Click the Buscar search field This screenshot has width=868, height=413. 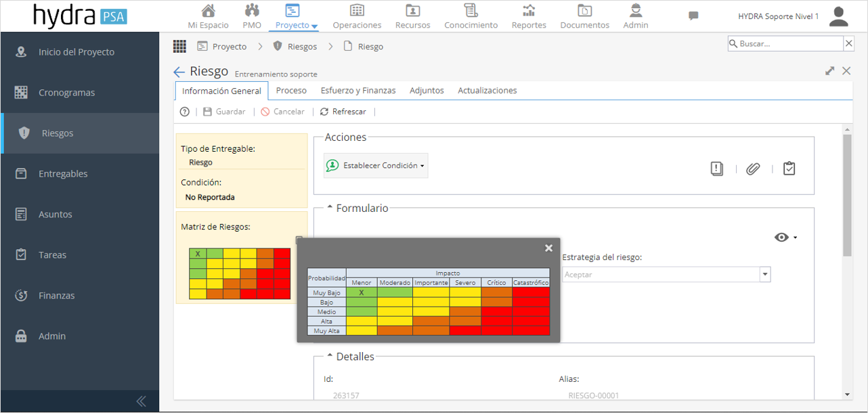[x=785, y=43]
